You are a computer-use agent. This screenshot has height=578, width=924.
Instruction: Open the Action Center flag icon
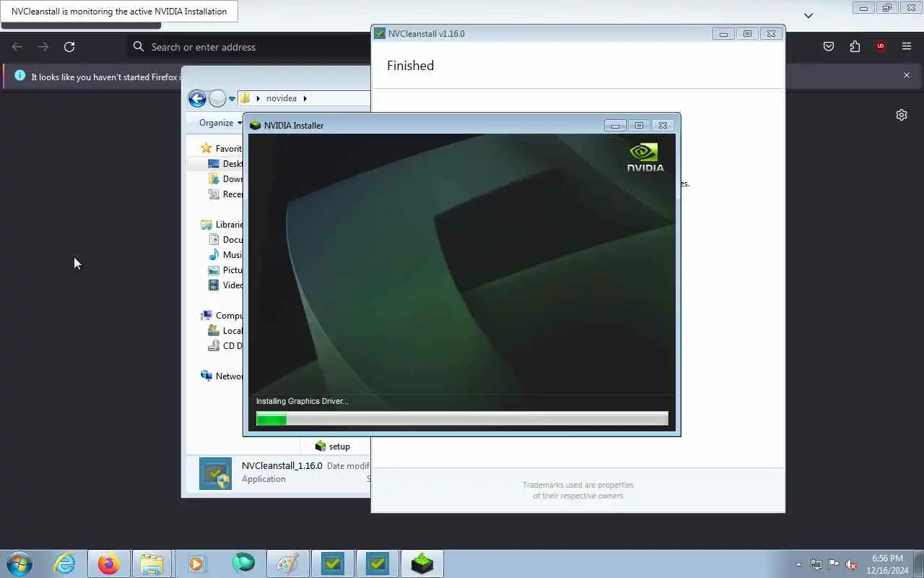[x=834, y=564]
